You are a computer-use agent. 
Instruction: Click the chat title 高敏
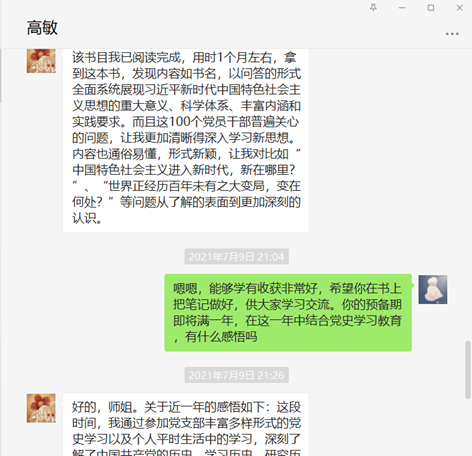(x=42, y=28)
